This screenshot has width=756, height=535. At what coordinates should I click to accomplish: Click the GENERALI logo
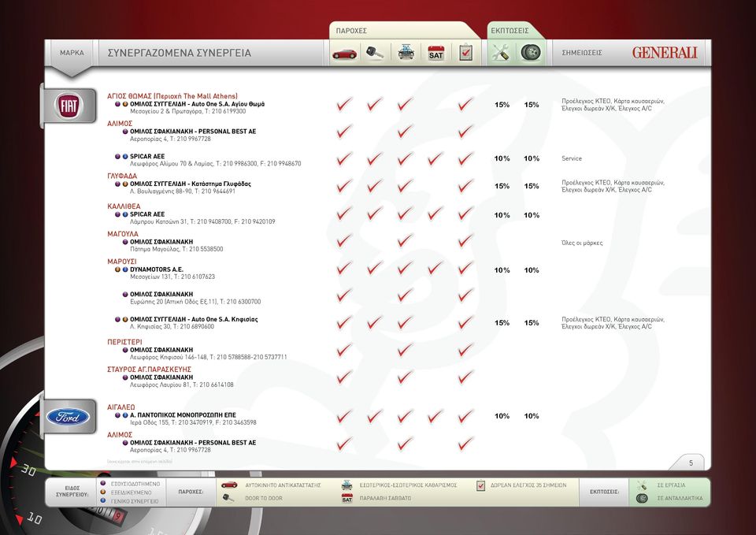[x=665, y=53]
